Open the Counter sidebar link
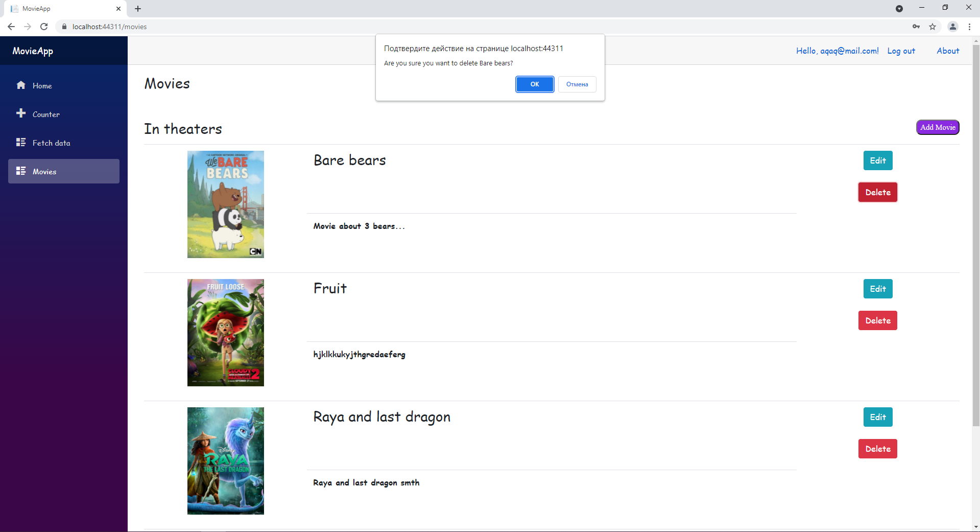The width and height of the screenshot is (980, 532). [64, 114]
